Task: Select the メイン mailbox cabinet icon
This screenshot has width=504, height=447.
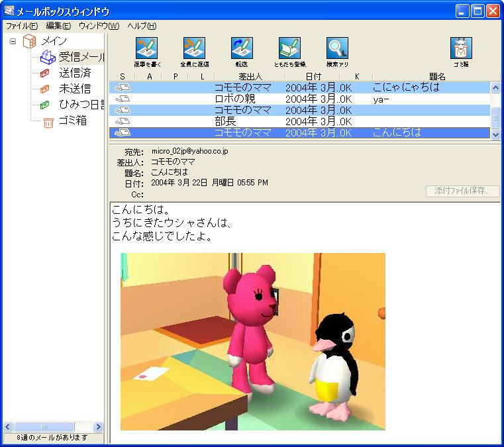Action: (x=29, y=41)
